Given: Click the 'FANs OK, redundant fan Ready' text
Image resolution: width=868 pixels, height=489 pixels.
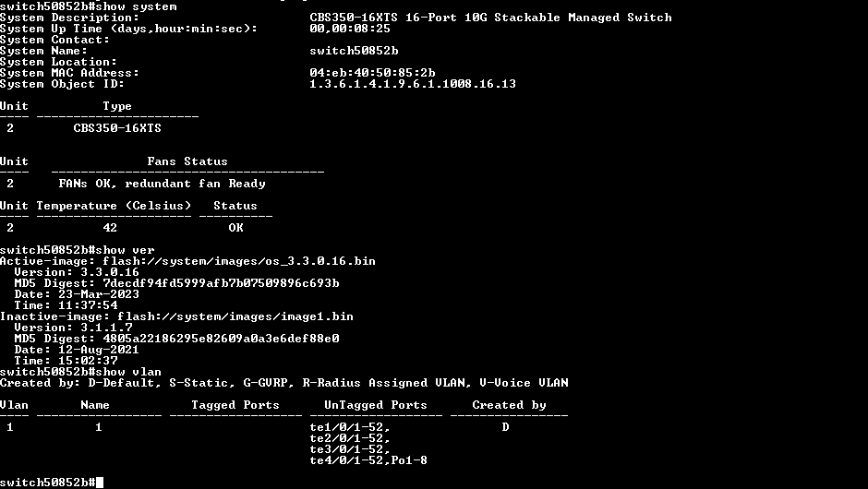Looking at the screenshot, I should tap(162, 184).
